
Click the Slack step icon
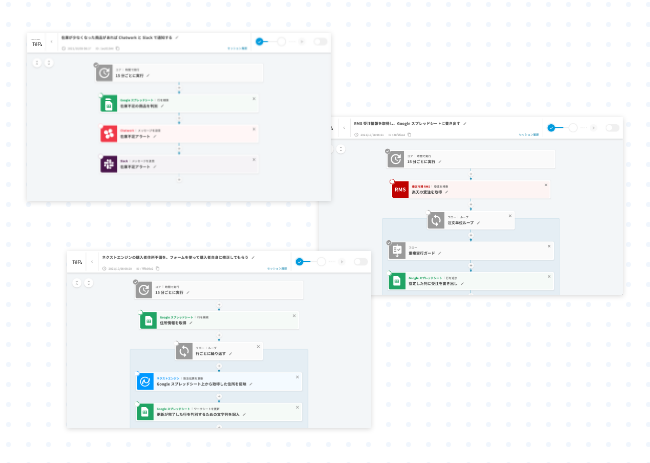pos(108,163)
